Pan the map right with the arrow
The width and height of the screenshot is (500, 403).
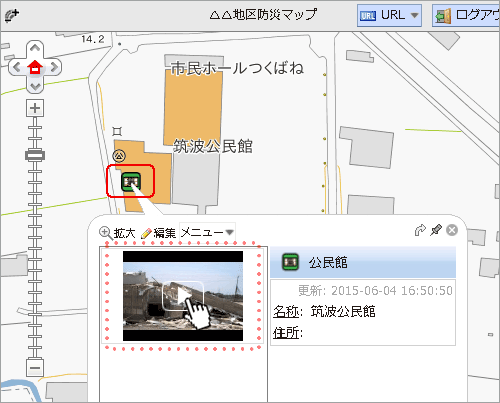click(54, 68)
